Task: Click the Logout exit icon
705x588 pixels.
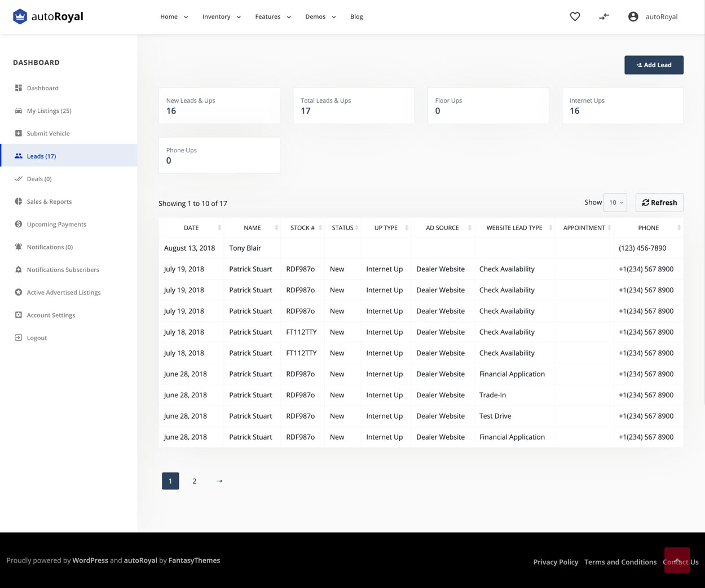Action: pos(19,337)
